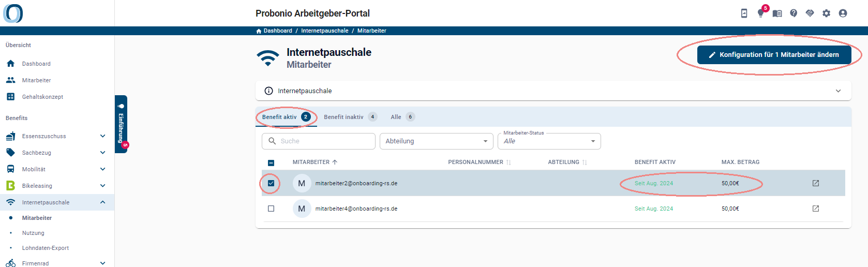Click the M avatar of mitarbeiter2@onboarding-rs.de

click(x=302, y=183)
